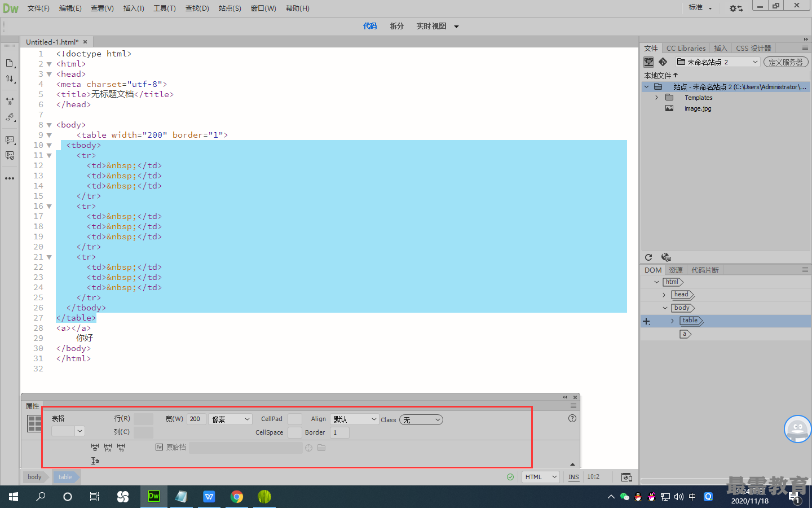The height and width of the screenshot is (508, 812).
Task: Click the preview in browser icon
Action: click(626, 477)
